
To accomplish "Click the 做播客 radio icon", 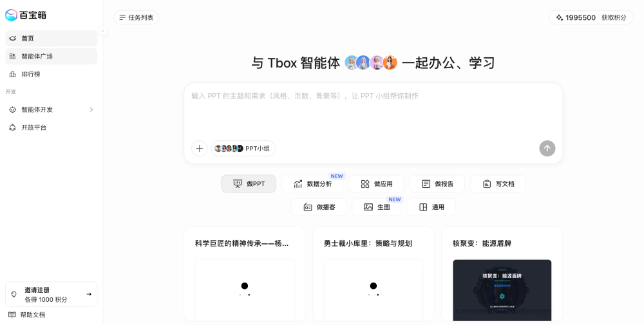I will [308, 207].
